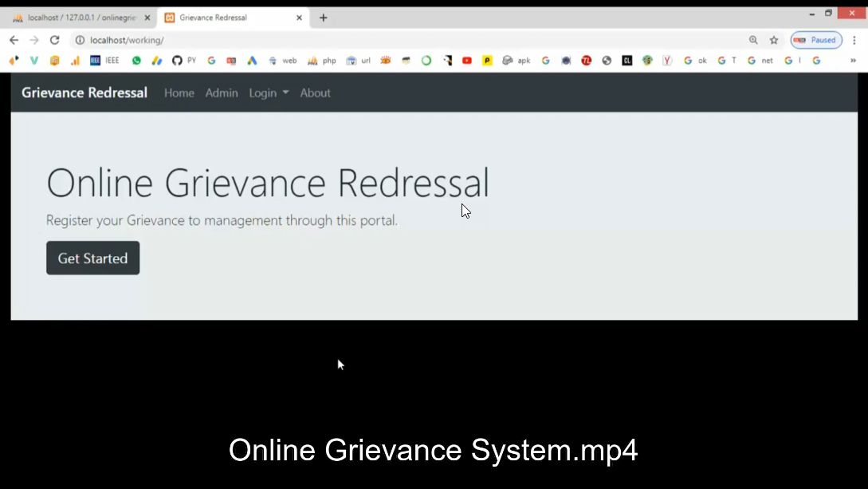Click the Home nav link
This screenshot has width=868, height=489.
click(179, 93)
